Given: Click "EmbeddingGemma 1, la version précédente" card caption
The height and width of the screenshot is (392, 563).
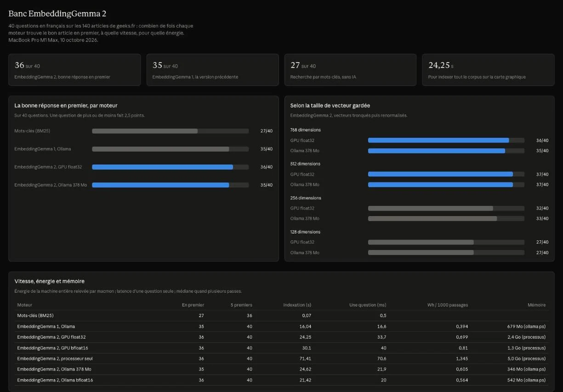Looking at the screenshot, I should coord(195,77).
